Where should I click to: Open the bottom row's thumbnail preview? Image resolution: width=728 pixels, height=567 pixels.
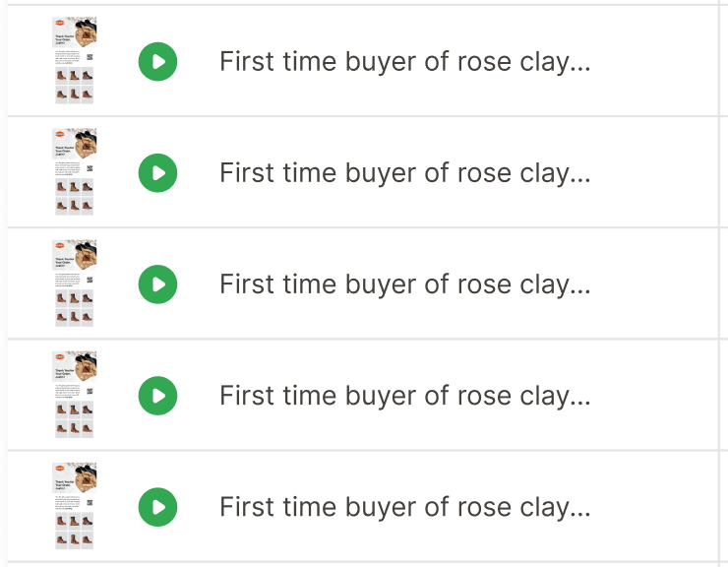[75, 506]
